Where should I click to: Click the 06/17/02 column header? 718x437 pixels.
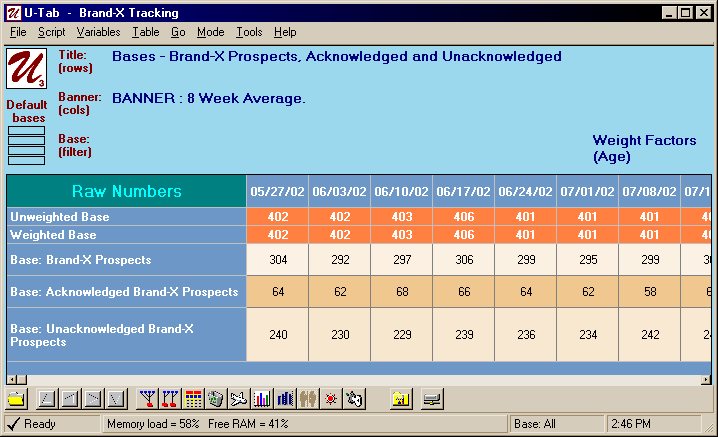click(x=463, y=191)
